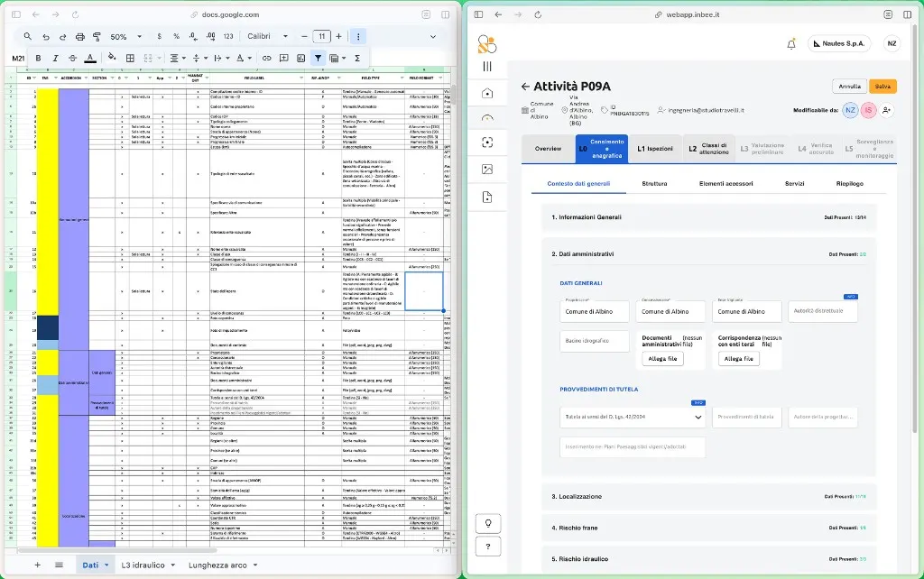Open the question mark help button

[x=488, y=546]
